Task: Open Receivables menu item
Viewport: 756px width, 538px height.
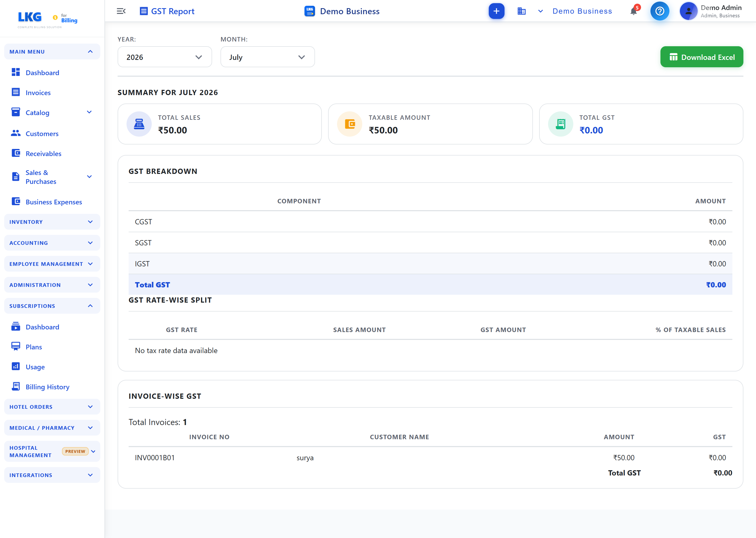Action: 43,154
